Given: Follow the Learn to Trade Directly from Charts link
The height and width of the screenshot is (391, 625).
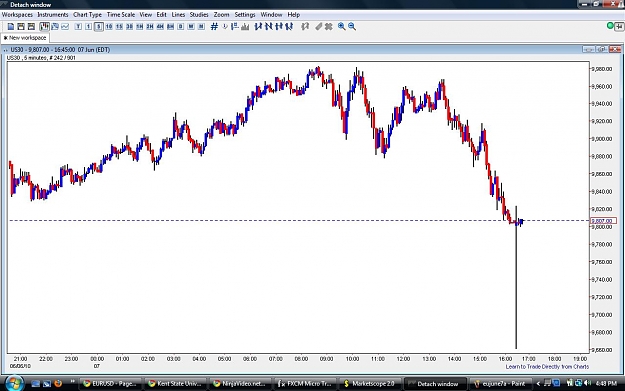Looking at the screenshot, I should (x=547, y=367).
